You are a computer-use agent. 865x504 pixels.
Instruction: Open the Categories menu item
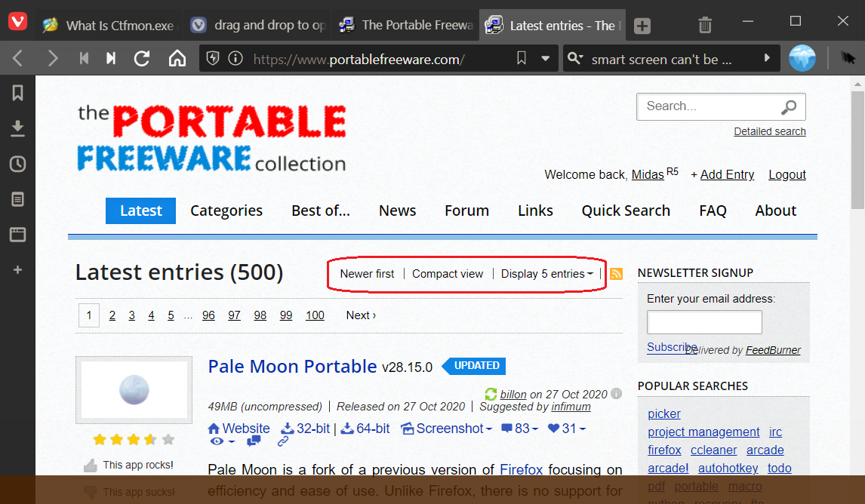[x=226, y=211]
